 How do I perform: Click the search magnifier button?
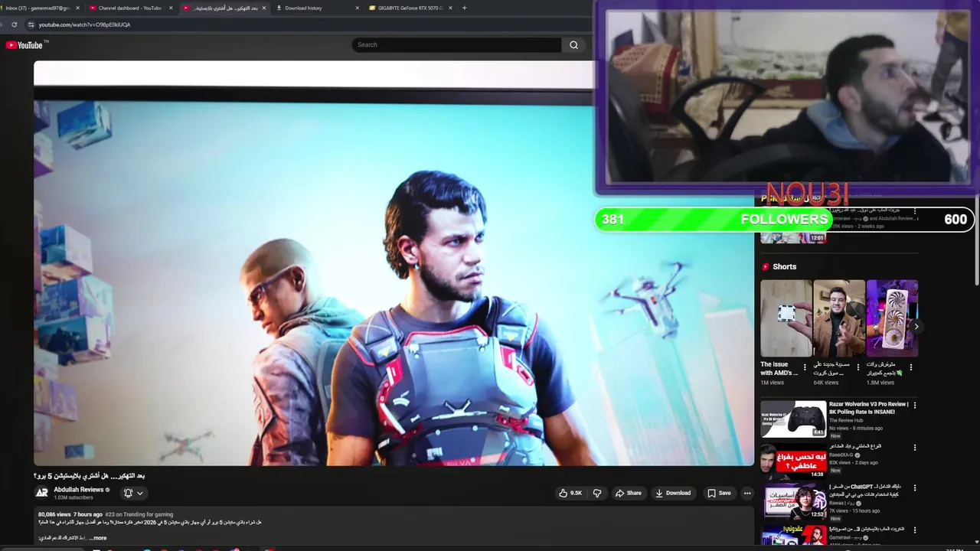coord(573,44)
